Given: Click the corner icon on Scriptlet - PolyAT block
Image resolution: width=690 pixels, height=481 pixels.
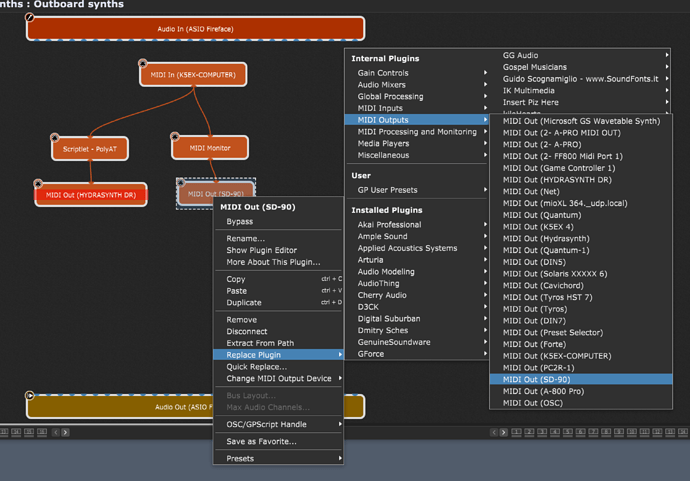Looking at the screenshot, I should click(x=55, y=137).
